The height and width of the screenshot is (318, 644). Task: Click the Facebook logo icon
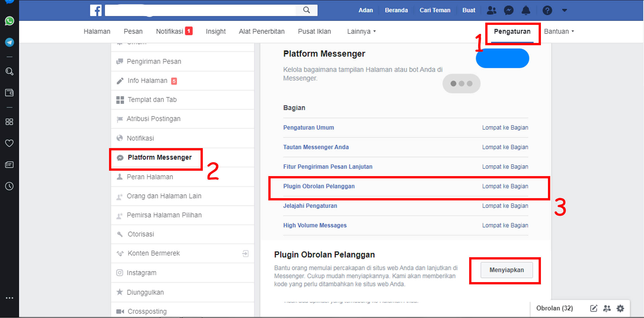(x=96, y=10)
